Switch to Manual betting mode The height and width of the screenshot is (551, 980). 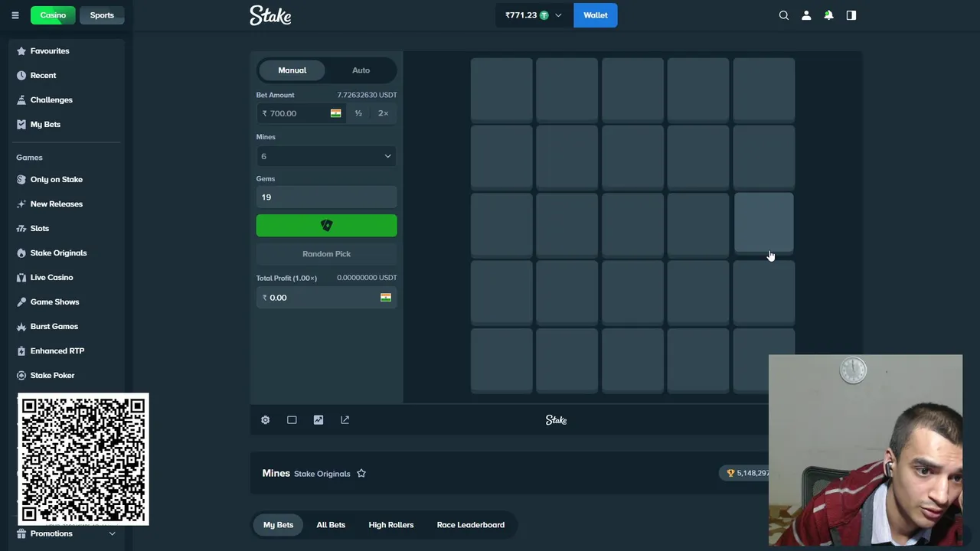(292, 70)
